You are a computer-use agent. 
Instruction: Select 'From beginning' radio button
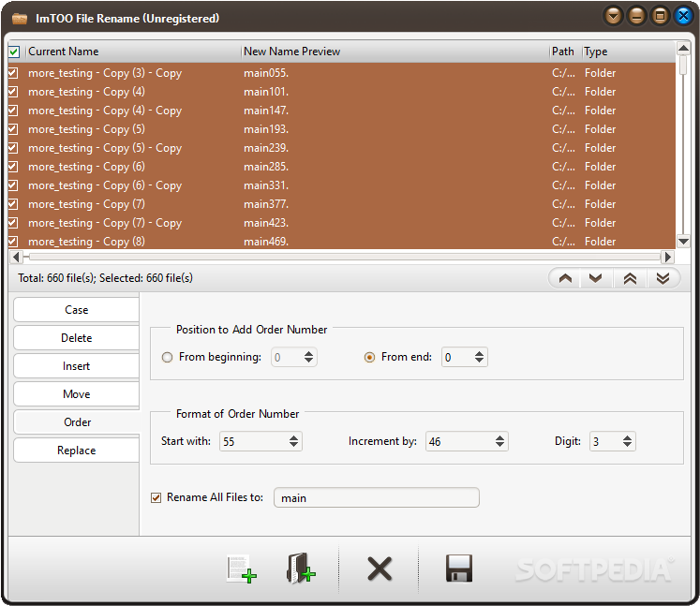[x=167, y=358]
